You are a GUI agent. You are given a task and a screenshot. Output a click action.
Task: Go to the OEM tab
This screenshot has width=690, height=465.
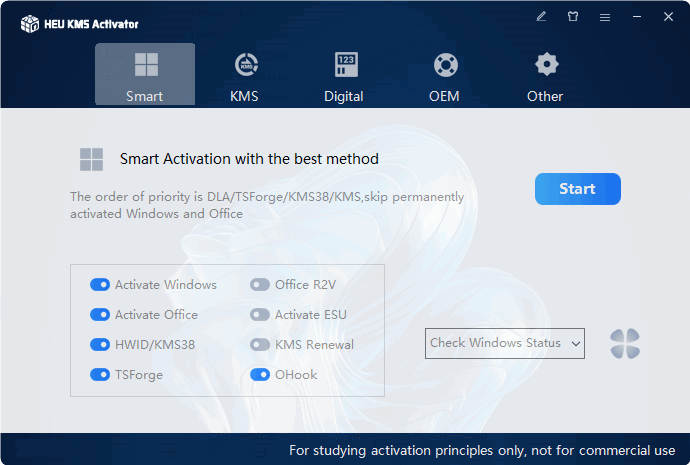[445, 75]
